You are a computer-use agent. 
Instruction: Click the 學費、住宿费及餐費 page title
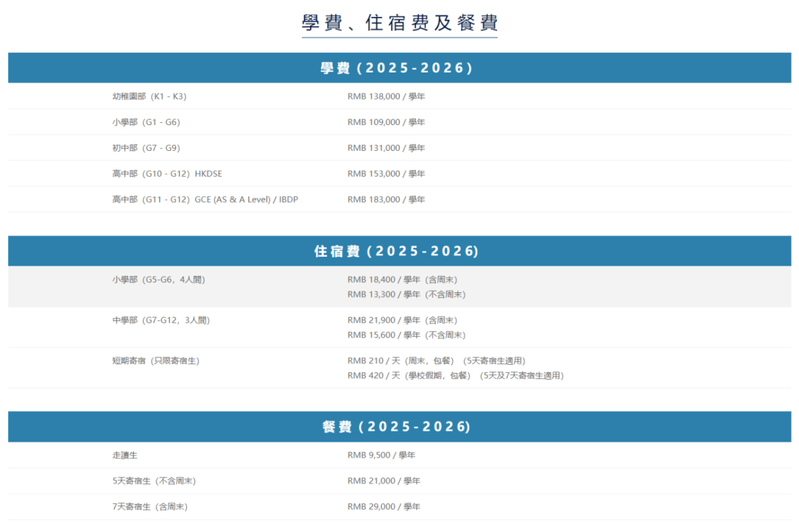click(399, 23)
